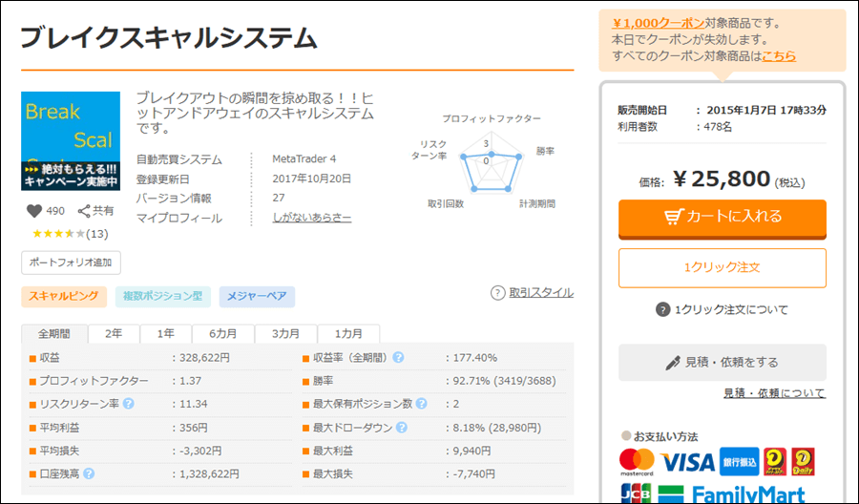Switch to the 1年 tab
Image resolution: width=859 pixels, height=504 pixels.
(166, 334)
